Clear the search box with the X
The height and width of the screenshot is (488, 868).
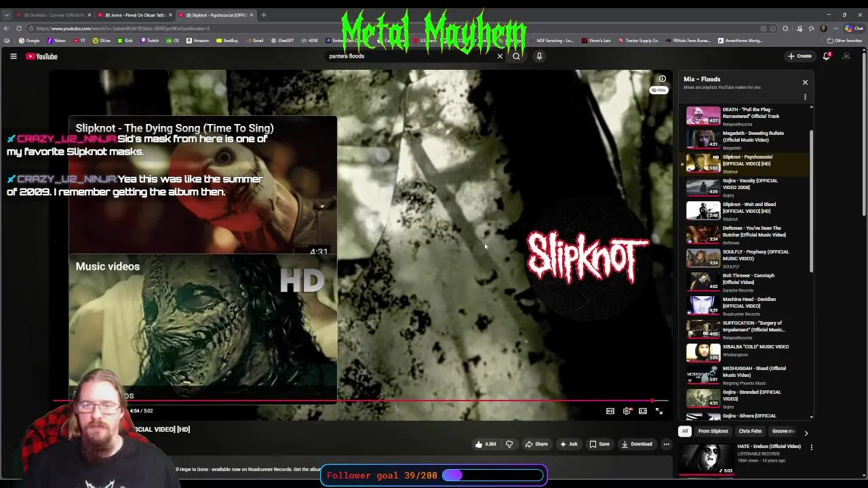[x=500, y=56]
